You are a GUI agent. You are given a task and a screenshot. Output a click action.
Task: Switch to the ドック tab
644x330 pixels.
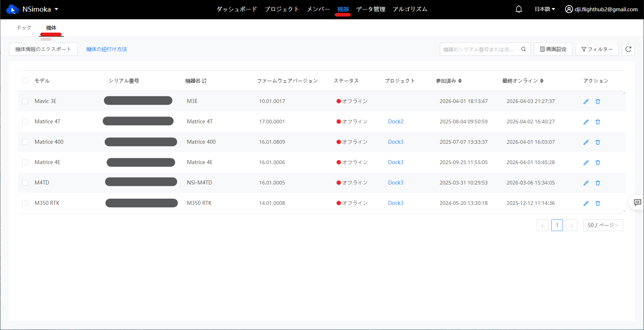[x=24, y=28]
